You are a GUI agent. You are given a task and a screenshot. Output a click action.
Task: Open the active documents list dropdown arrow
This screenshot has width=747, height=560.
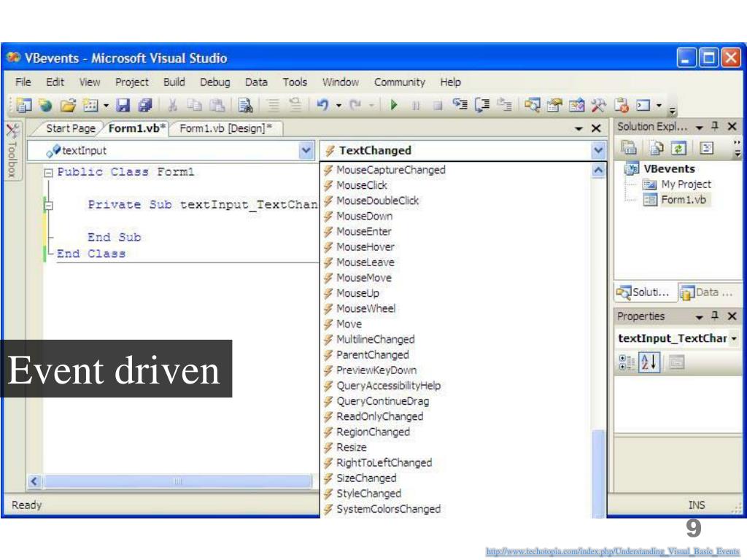578,128
